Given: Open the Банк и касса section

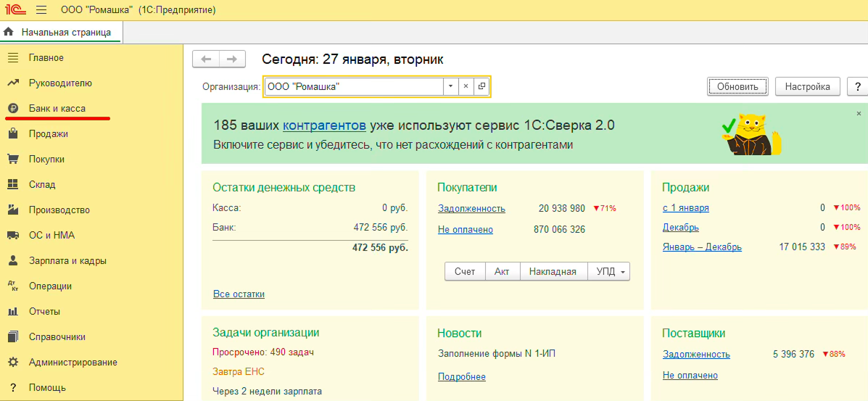Looking at the screenshot, I should pos(57,109).
